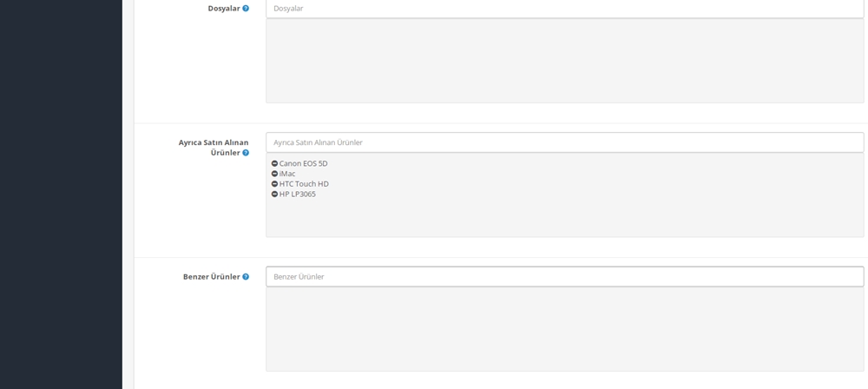This screenshot has width=868, height=389.
Task: Click into Ayrıca Satın Alınan Ürünler text field
Action: 565,142
